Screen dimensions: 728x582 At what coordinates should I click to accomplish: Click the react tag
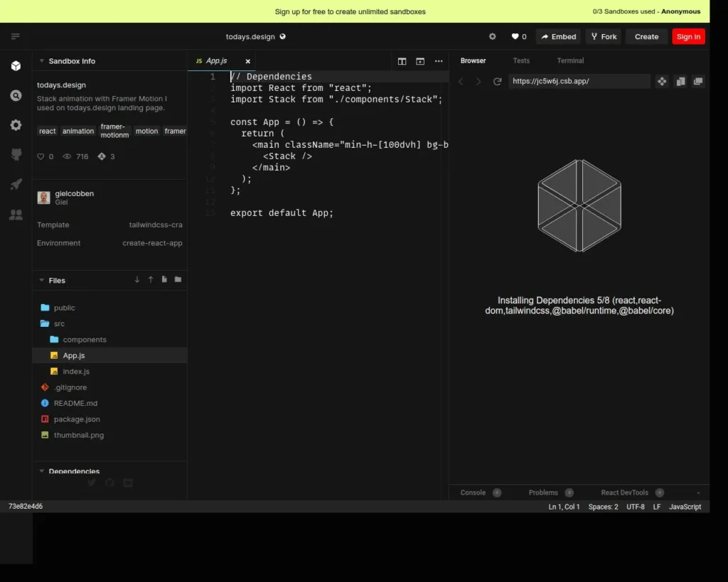click(x=48, y=131)
